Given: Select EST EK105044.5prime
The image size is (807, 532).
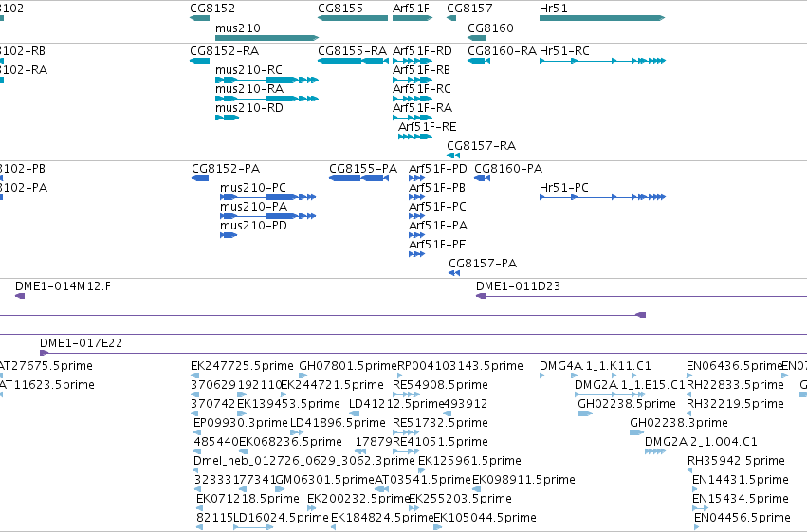Looking at the screenshot, I should [437, 527].
